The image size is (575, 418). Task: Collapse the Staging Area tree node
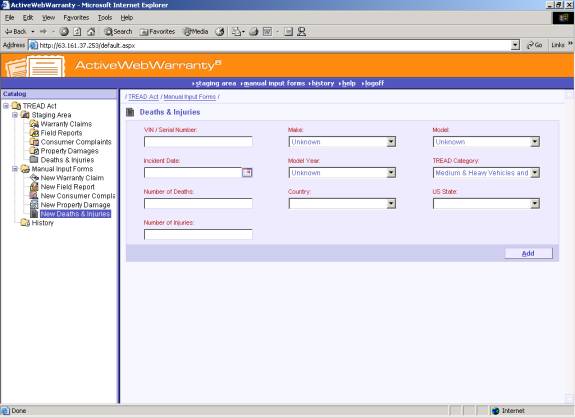click(x=15, y=115)
